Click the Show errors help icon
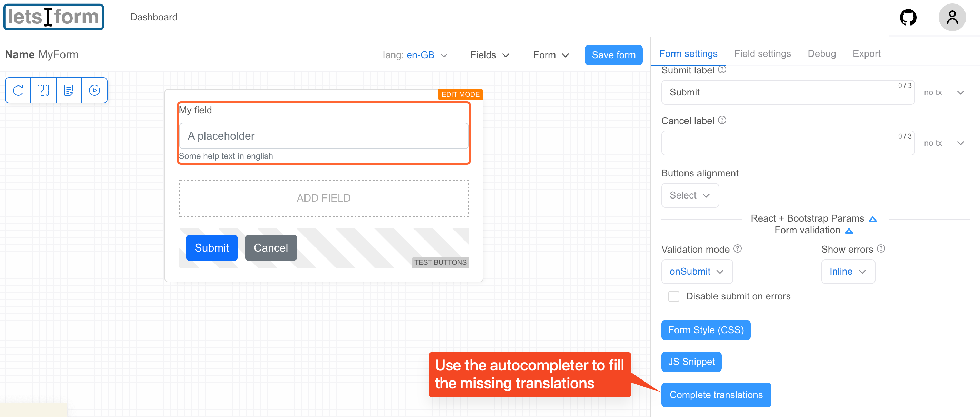The image size is (980, 417). [x=881, y=249]
